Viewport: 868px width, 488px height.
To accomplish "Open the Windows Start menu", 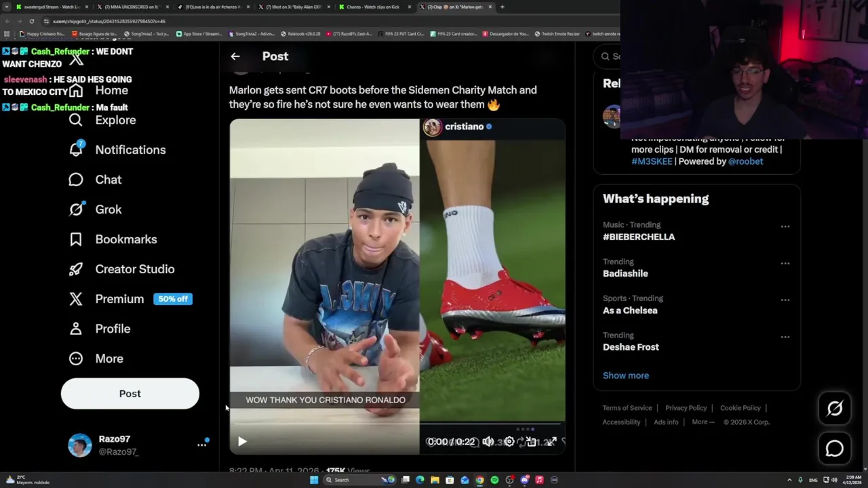I will [x=314, y=480].
